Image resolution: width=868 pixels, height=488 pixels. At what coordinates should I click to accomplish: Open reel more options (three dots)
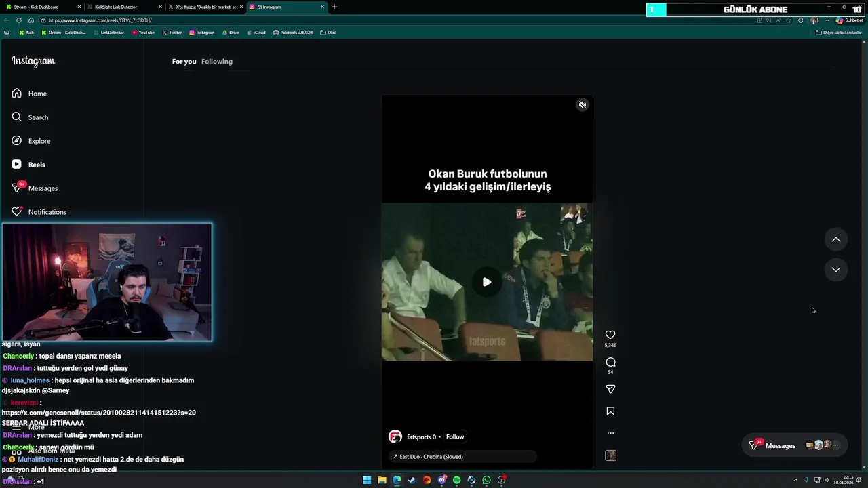[610, 432]
